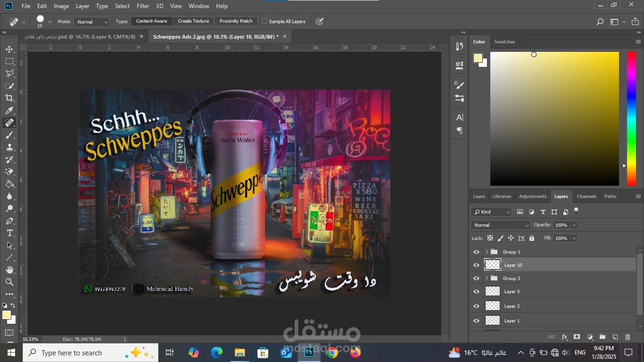Open the Filter menu
644x362 pixels.
[143, 6]
